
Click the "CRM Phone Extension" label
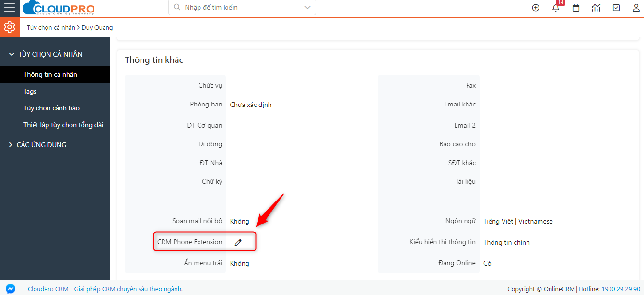coord(190,242)
